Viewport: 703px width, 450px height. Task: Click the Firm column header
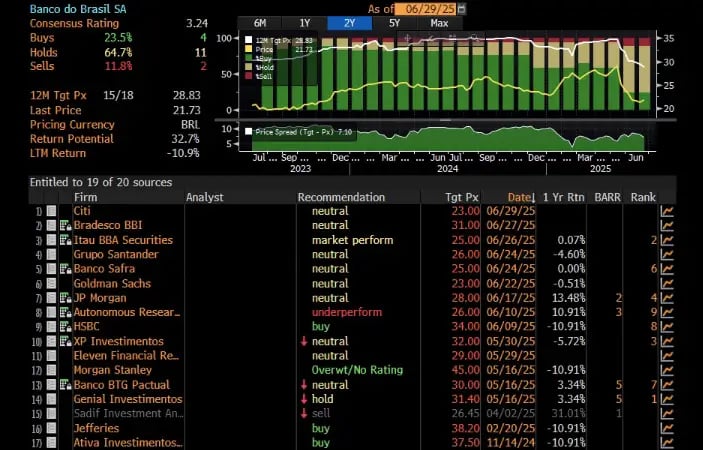tap(85, 198)
